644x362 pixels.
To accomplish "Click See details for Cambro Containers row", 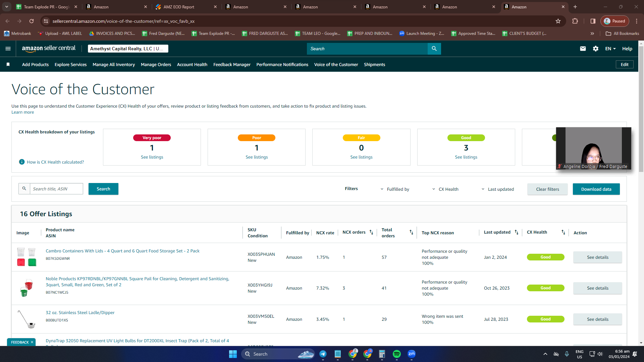I will (x=597, y=257).
